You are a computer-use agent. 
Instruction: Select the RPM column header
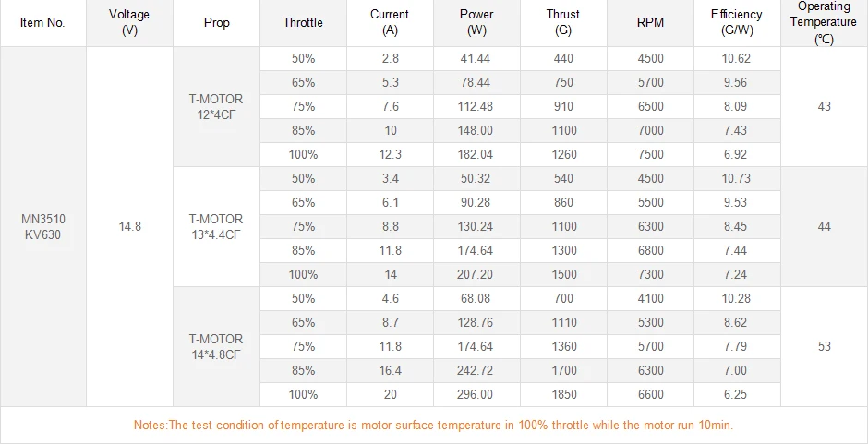click(x=650, y=23)
